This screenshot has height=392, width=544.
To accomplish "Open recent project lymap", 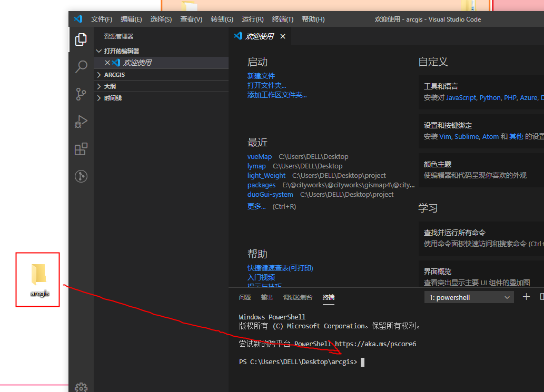I will pyautogui.click(x=256, y=166).
